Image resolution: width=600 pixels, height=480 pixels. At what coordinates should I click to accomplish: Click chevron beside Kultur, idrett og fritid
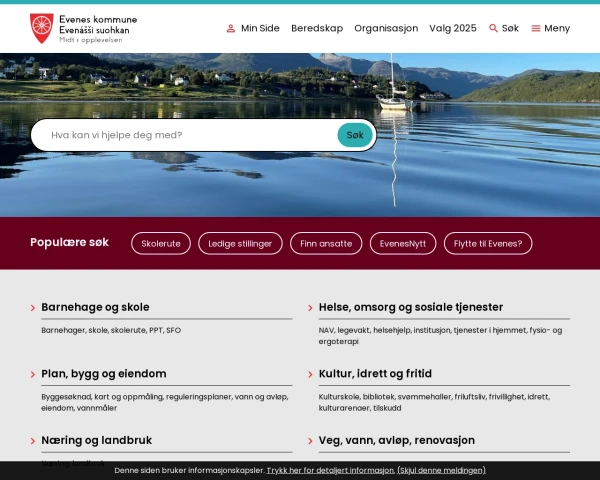tap(310, 374)
